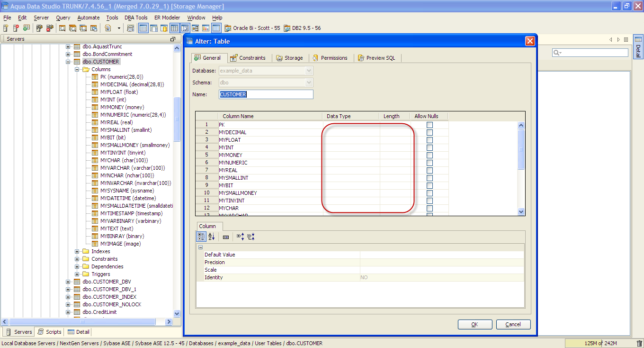The height and width of the screenshot is (348, 644).
Task: Toggle Allow Nulls checkbox for PK row
Action: click(429, 125)
